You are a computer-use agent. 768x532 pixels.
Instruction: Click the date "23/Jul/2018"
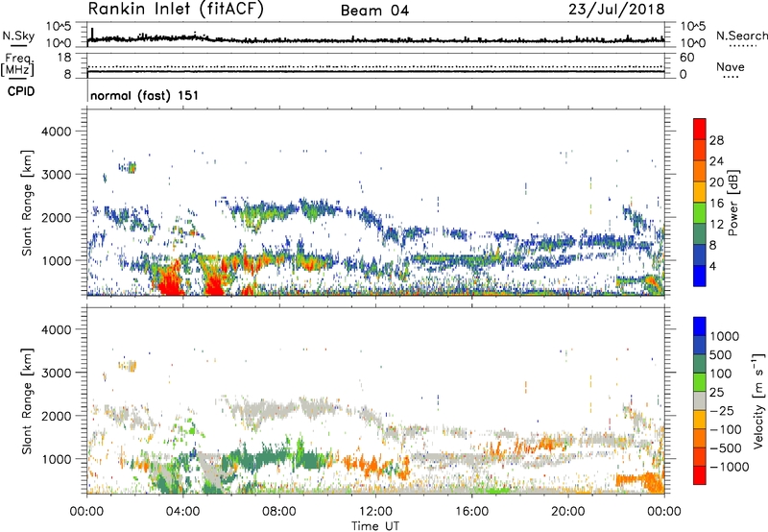pos(616,9)
